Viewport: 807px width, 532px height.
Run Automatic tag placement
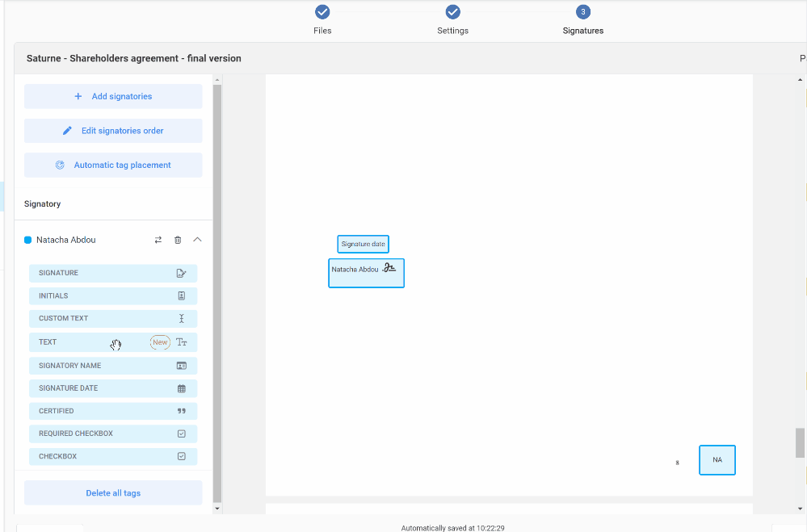(113, 165)
